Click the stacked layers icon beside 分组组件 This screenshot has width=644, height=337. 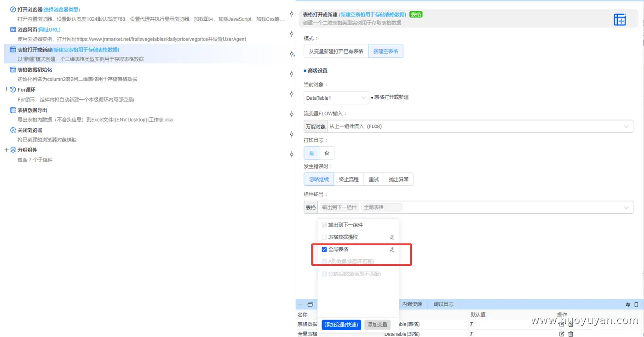(x=13, y=150)
